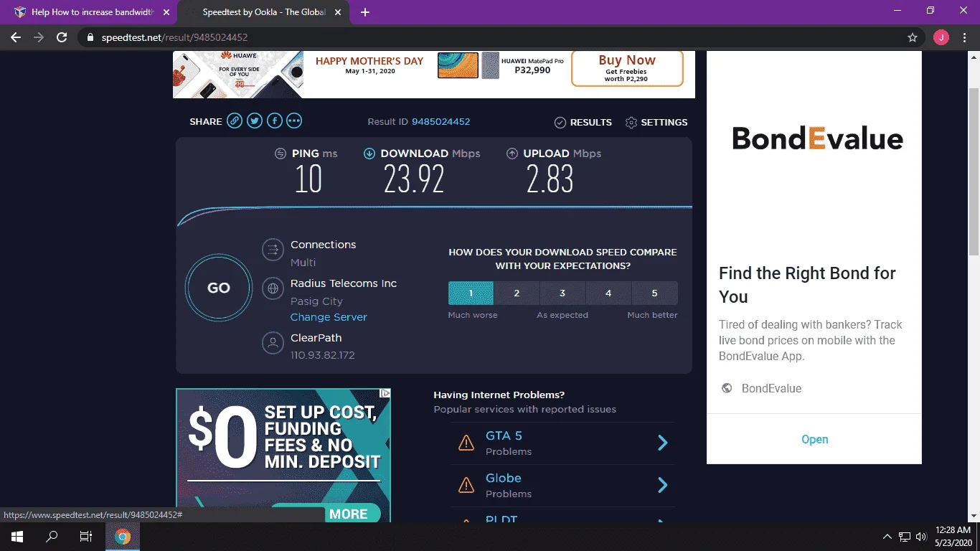This screenshot has height=551, width=980.
Task: Click IP address 110.93.82.172
Action: click(x=322, y=355)
